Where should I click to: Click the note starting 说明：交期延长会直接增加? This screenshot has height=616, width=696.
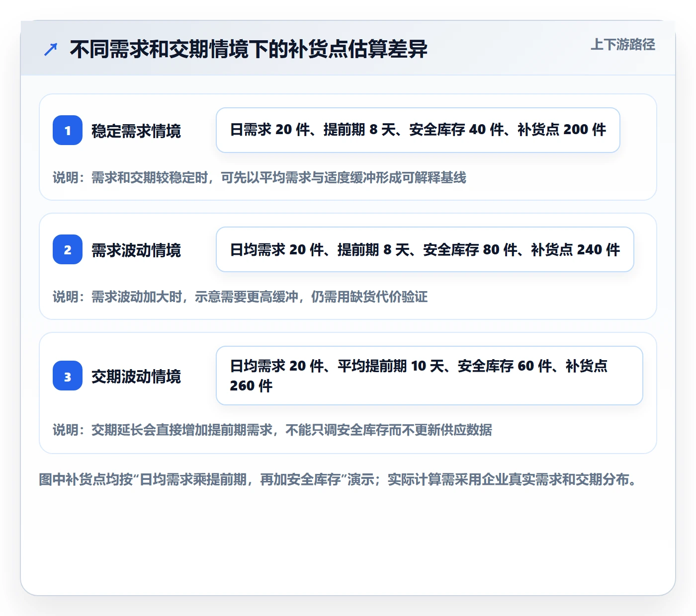coord(272,430)
